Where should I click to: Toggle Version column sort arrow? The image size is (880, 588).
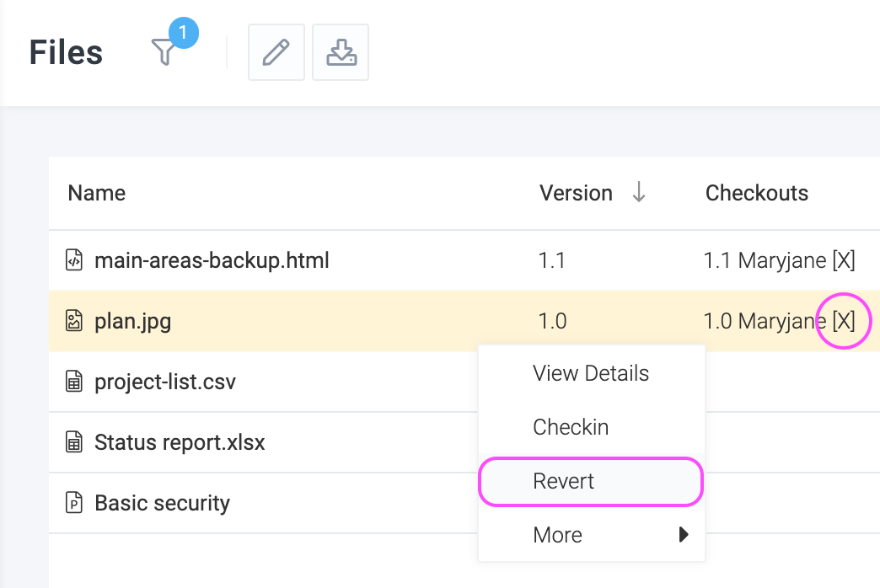click(x=639, y=192)
